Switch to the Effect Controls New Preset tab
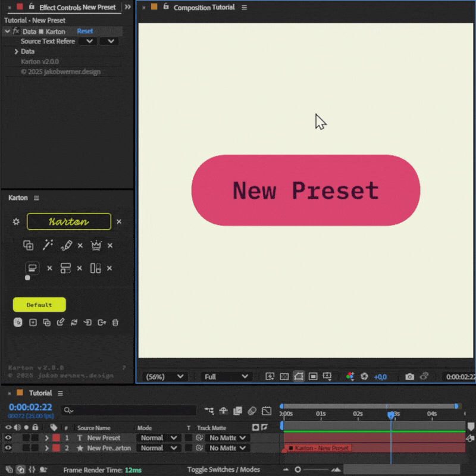Image resolution: width=476 pixels, height=476 pixels. click(x=76, y=8)
